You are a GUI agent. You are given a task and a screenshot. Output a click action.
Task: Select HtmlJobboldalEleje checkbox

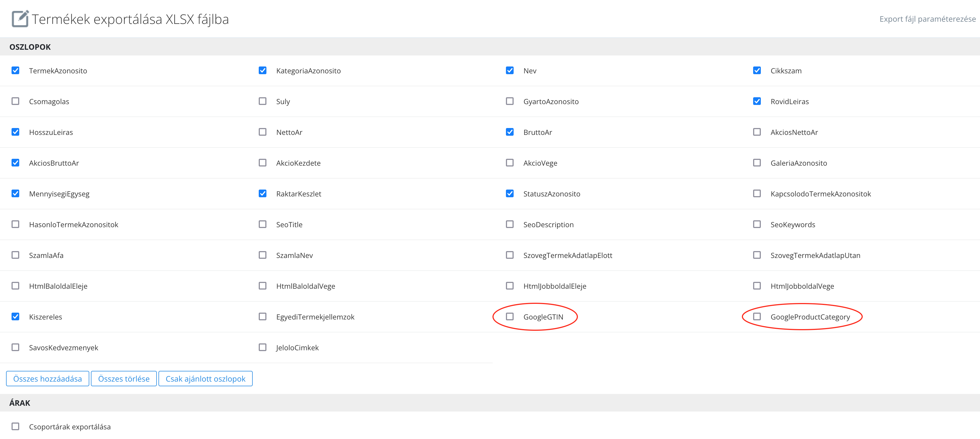pos(510,286)
